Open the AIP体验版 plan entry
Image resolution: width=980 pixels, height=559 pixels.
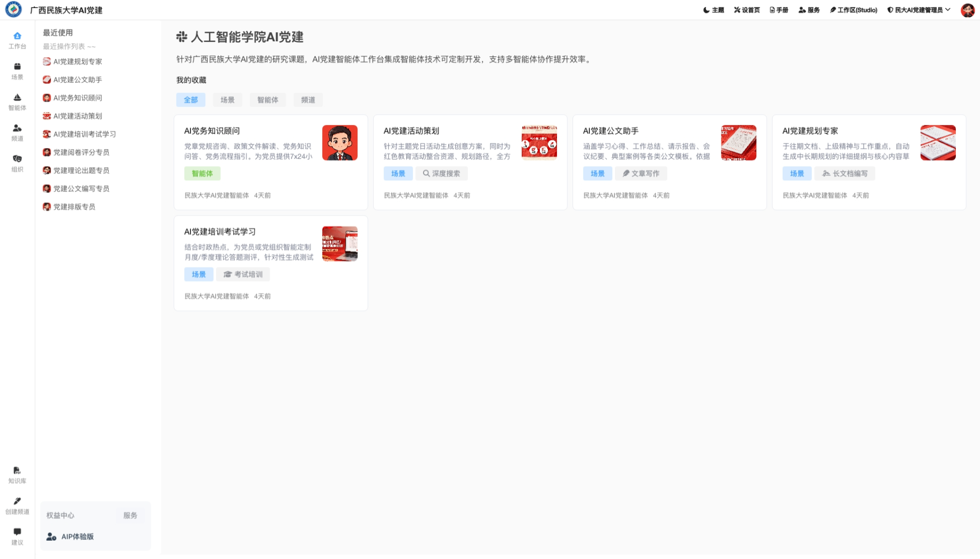[77, 536]
